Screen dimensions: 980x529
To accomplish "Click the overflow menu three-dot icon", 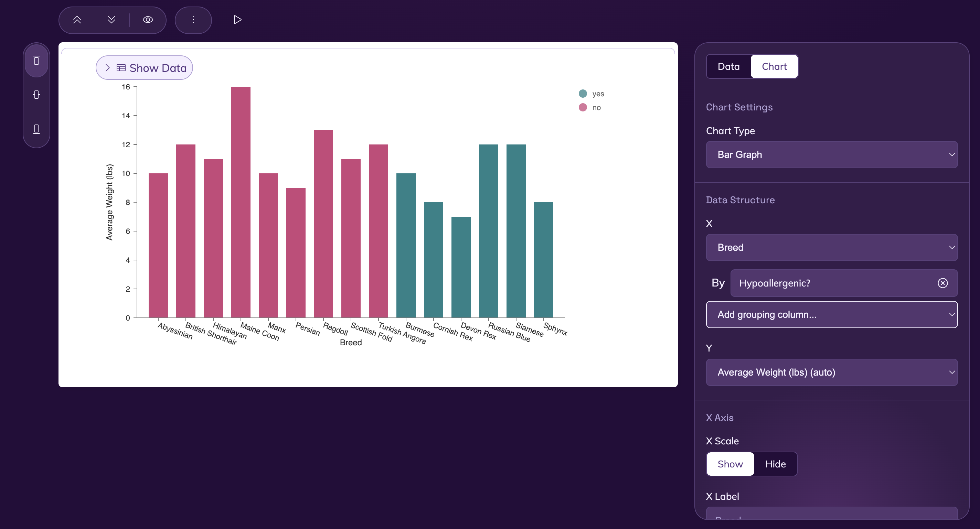I will [193, 20].
